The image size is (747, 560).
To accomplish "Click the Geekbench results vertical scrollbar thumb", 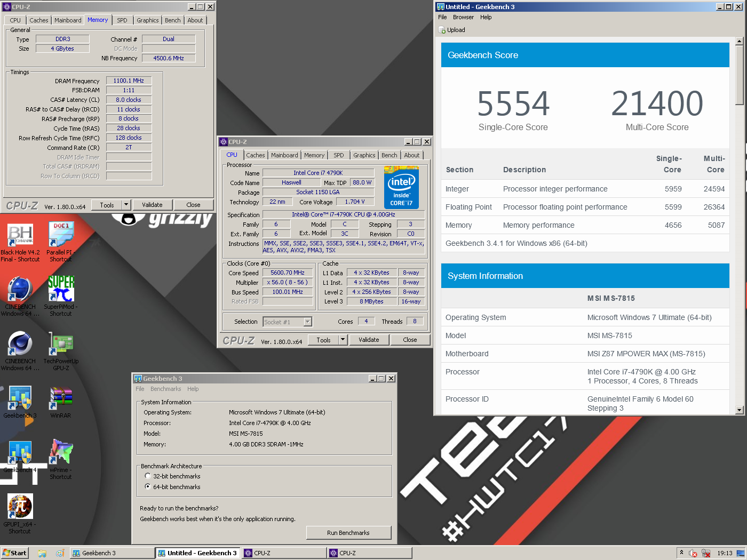I will (739, 75).
